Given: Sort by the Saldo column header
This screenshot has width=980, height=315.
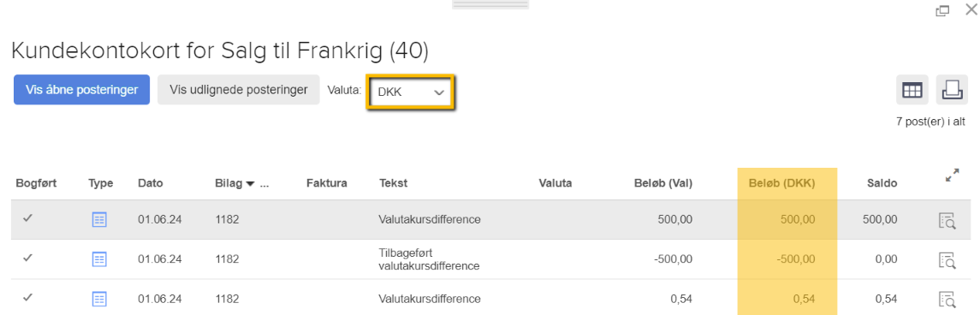Looking at the screenshot, I should [x=882, y=183].
